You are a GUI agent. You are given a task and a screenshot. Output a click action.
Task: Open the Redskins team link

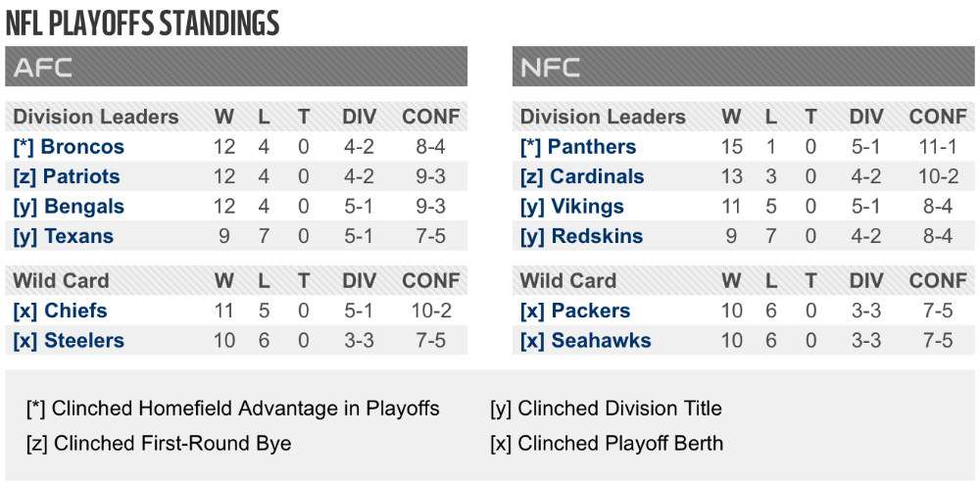click(x=581, y=237)
